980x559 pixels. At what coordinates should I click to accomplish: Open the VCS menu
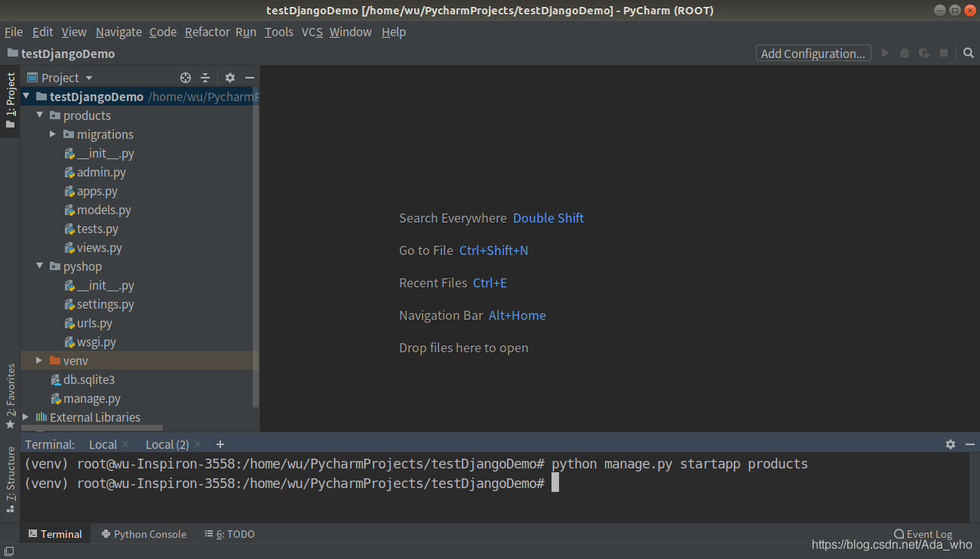312,32
